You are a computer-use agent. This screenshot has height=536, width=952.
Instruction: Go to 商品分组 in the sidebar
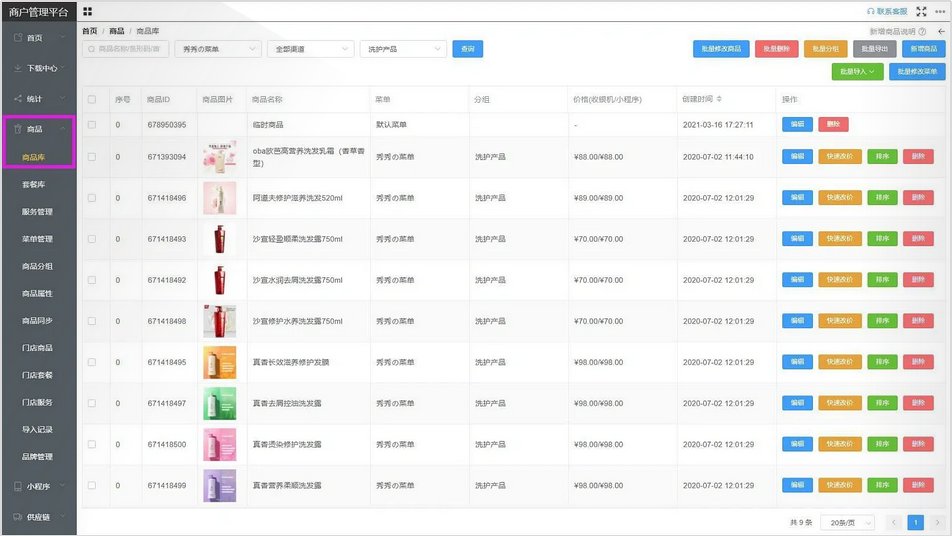coord(37,267)
